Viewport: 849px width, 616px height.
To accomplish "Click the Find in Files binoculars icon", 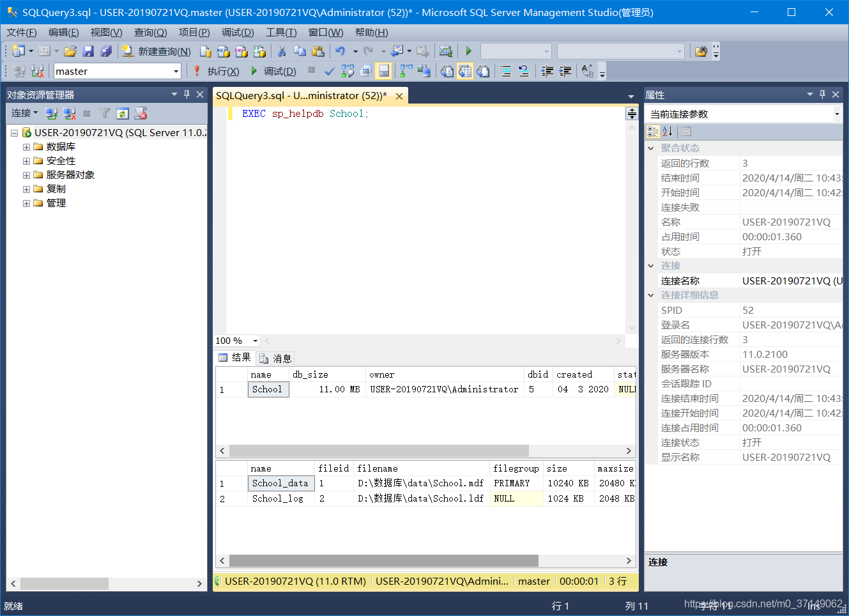I will click(701, 51).
